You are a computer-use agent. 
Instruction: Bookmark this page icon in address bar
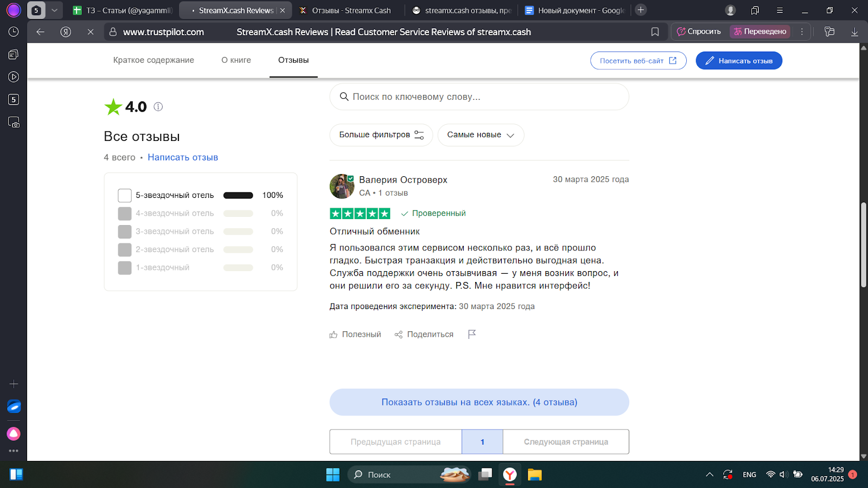click(x=655, y=32)
